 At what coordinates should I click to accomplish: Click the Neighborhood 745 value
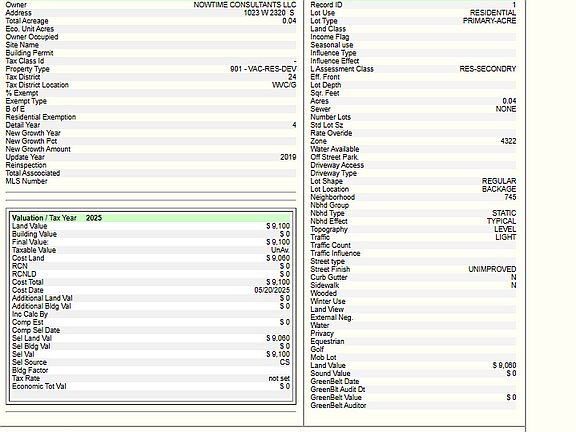(510, 197)
